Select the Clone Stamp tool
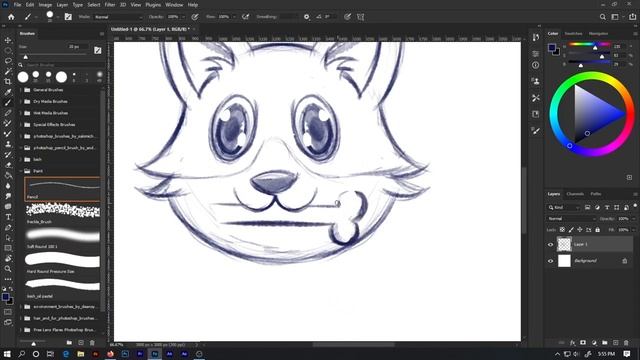The height and width of the screenshot is (360, 640). click(x=8, y=144)
